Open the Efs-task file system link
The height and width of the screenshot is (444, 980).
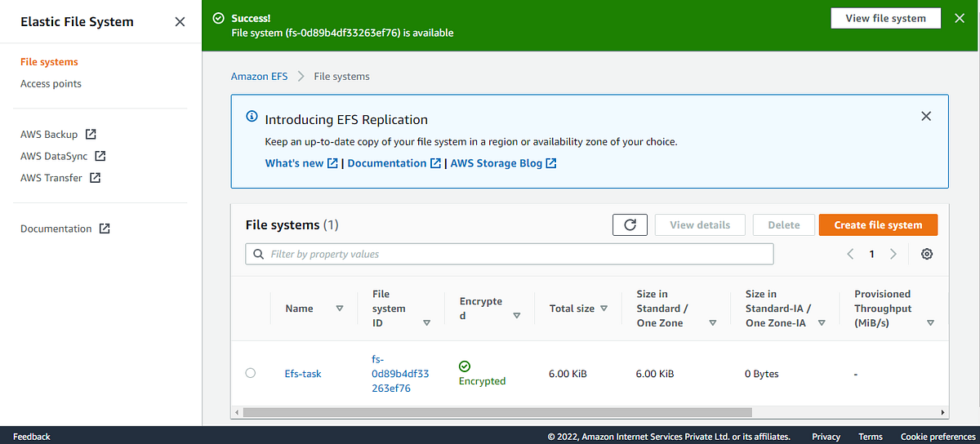coord(303,374)
